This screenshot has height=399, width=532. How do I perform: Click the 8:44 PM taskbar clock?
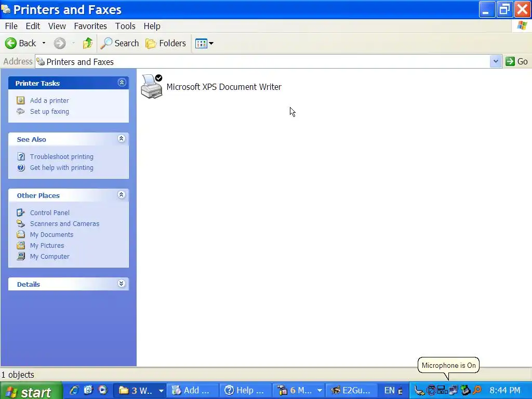click(x=505, y=391)
